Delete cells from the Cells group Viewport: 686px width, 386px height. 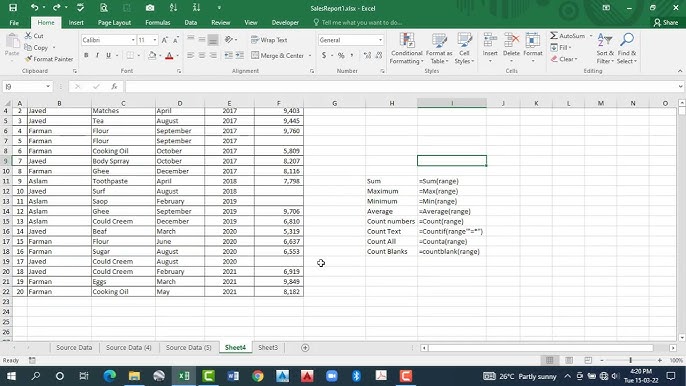pyautogui.click(x=511, y=47)
